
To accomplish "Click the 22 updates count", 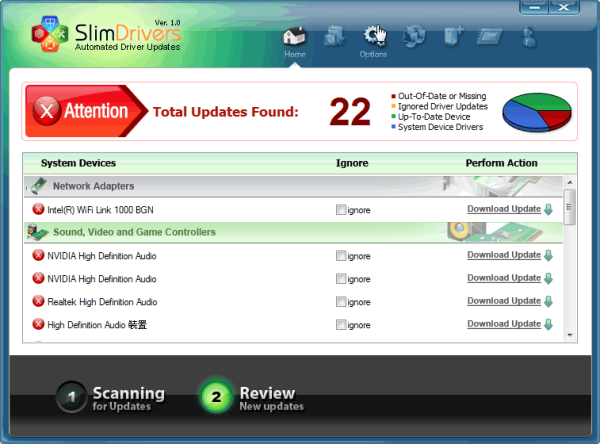I will 350,112.
